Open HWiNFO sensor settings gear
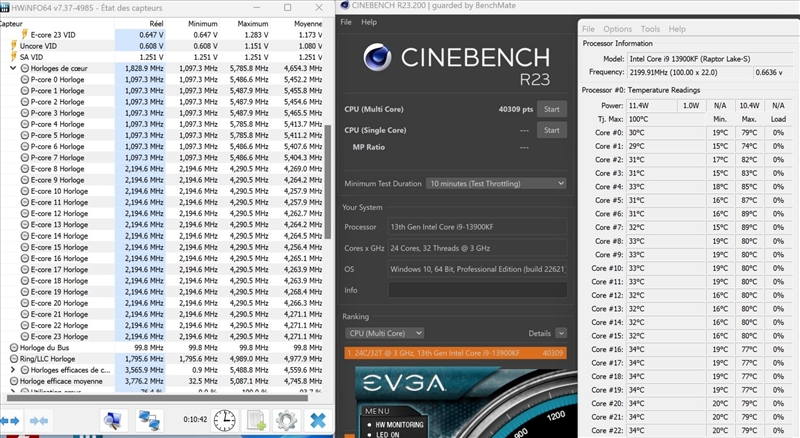This screenshot has height=438, width=800. (x=286, y=420)
